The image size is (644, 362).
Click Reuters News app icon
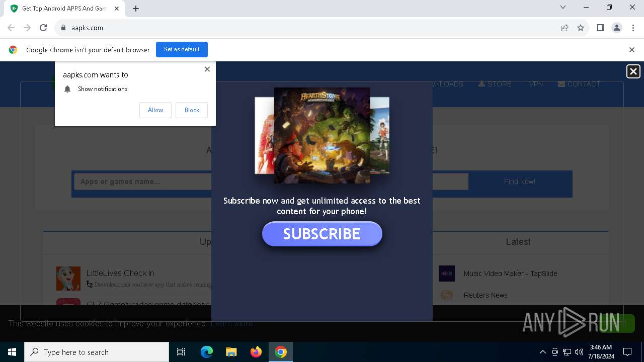[x=447, y=295]
